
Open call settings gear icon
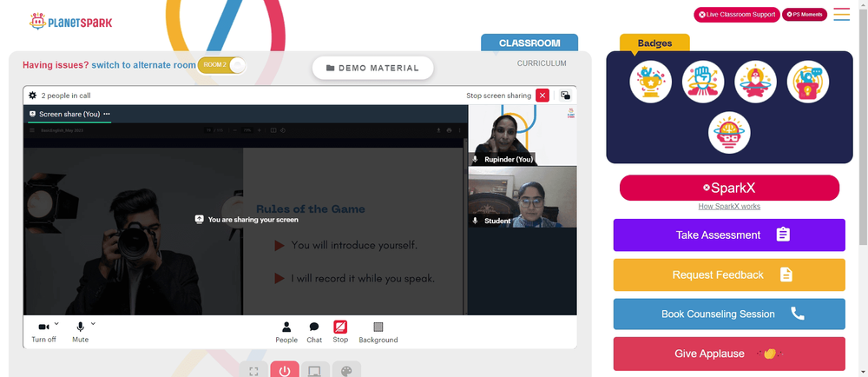pyautogui.click(x=33, y=96)
